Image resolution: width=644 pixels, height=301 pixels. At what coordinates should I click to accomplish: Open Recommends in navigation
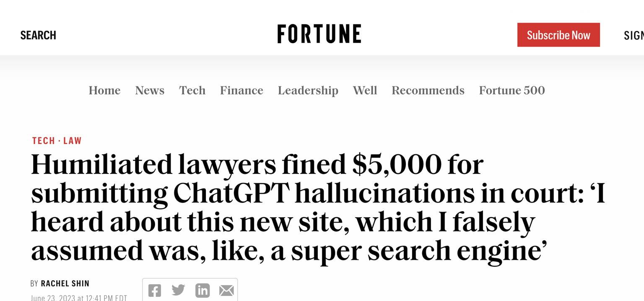click(428, 91)
